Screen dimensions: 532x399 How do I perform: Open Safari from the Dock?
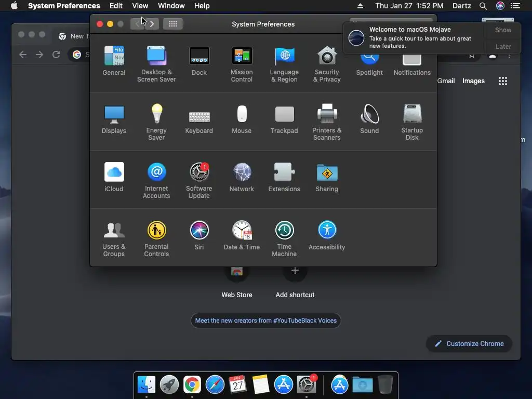215,385
